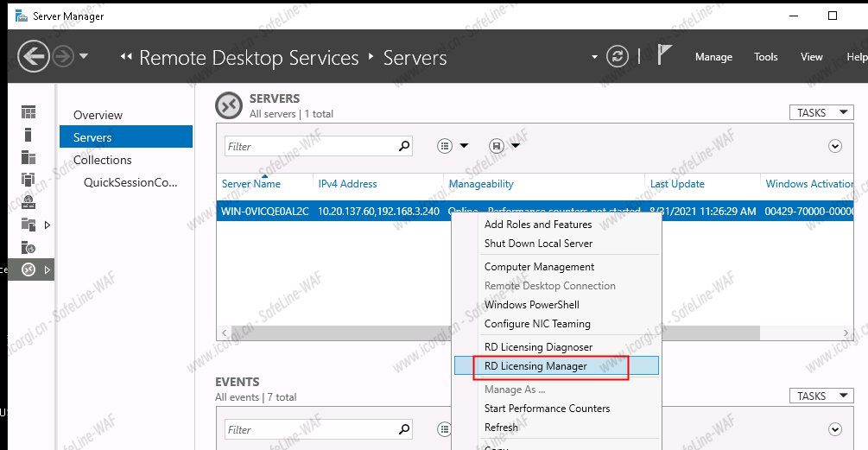Open Collections in the navigation pane
Screen dimensions: 868x450
pos(103,160)
